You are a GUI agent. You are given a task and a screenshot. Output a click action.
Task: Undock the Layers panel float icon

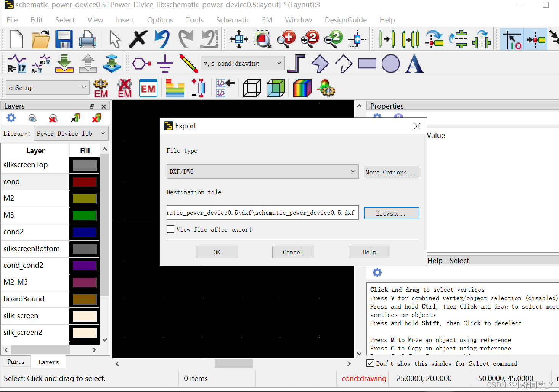click(92, 106)
